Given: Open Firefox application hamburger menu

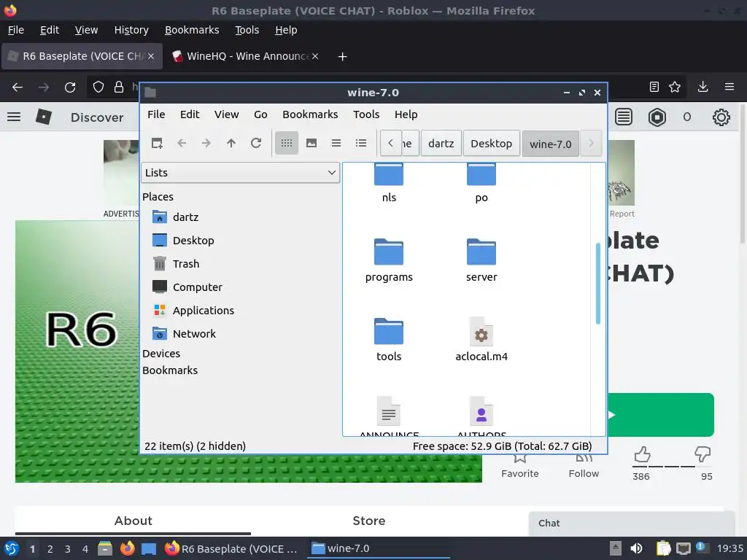Looking at the screenshot, I should pyautogui.click(x=729, y=87).
